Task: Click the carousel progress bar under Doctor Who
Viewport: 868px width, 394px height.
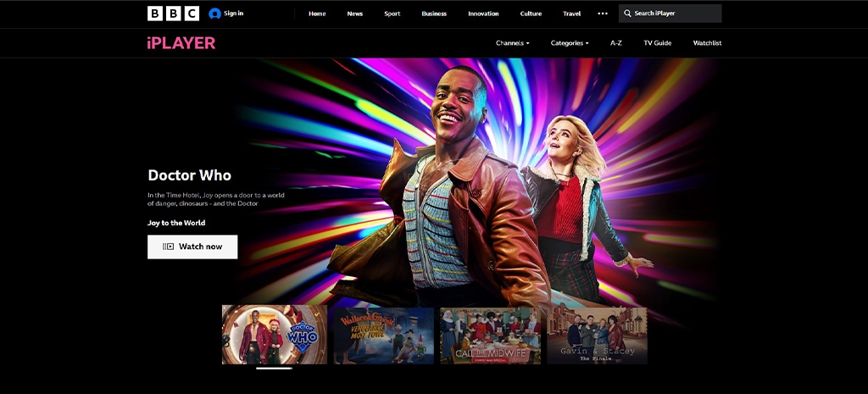Action: (274, 368)
